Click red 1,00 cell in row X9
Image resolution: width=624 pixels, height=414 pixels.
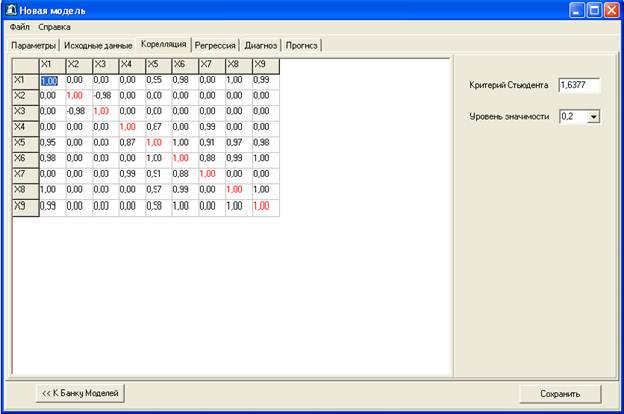coord(266,208)
